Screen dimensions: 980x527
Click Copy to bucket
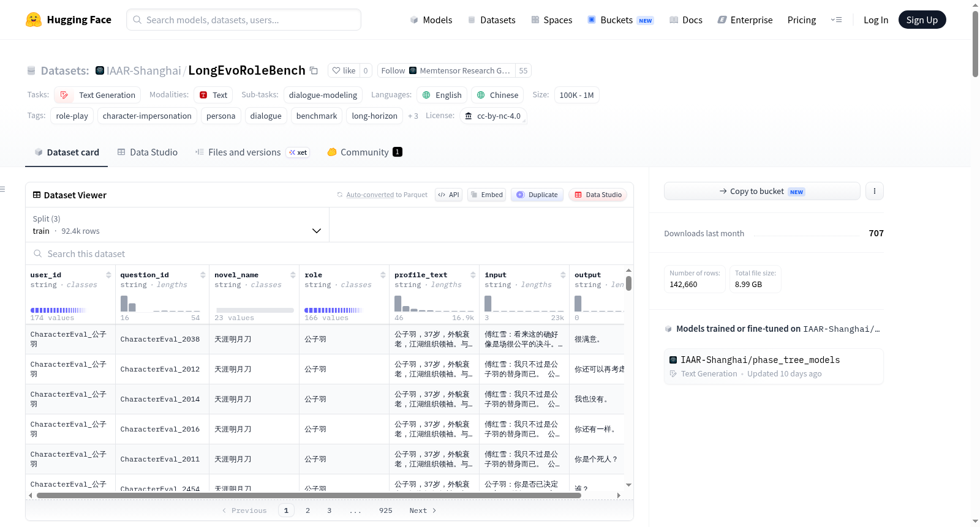762,191
